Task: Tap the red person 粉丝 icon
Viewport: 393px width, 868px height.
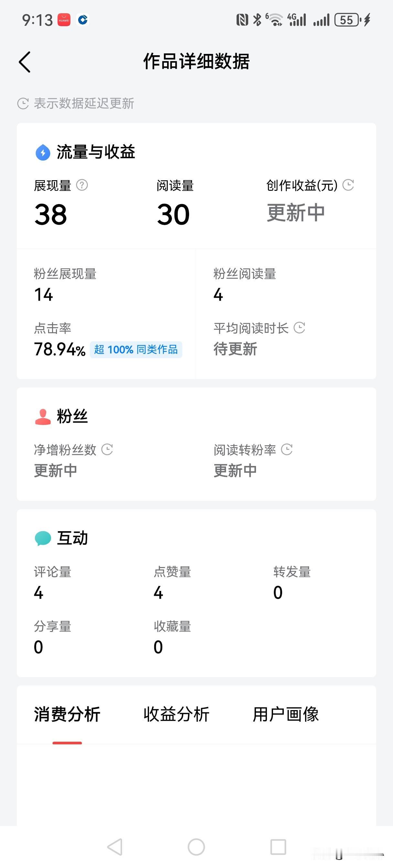Action: (43, 417)
